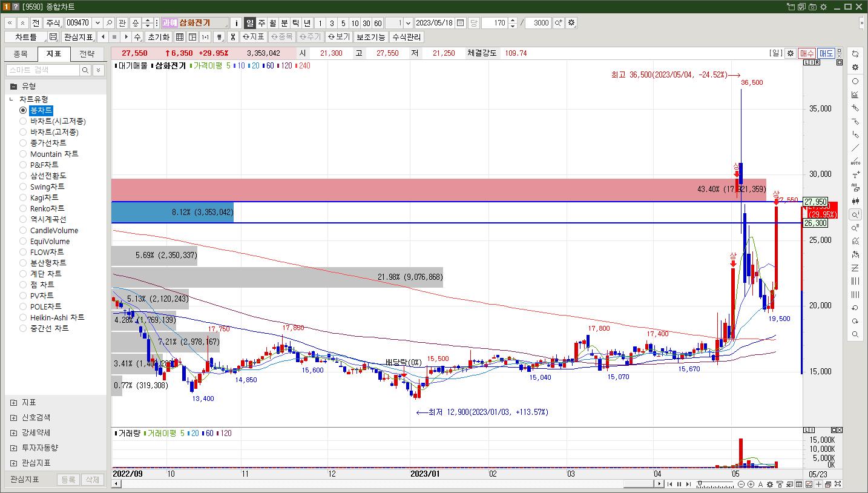The width and height of the screenshot is (868, 493).
Task: Click the 1+1 chart overlay icon
Action: [205, 37]
